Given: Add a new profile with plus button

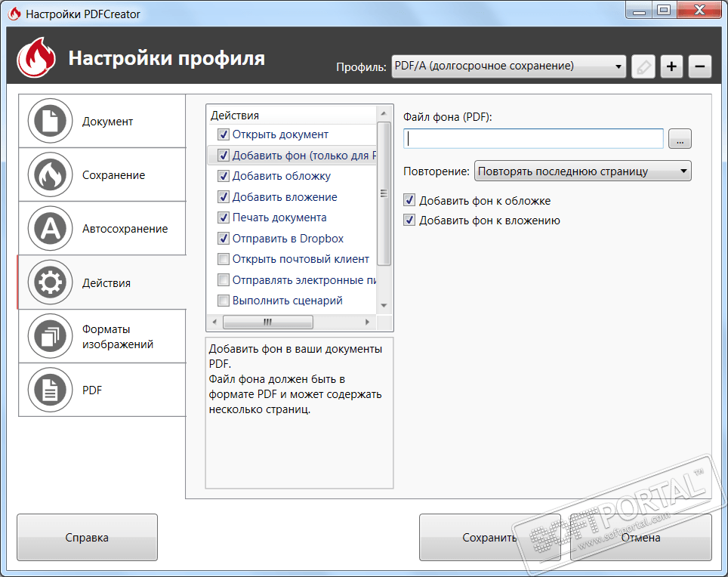Looking at the screenshot, I should tap(671, 66).
